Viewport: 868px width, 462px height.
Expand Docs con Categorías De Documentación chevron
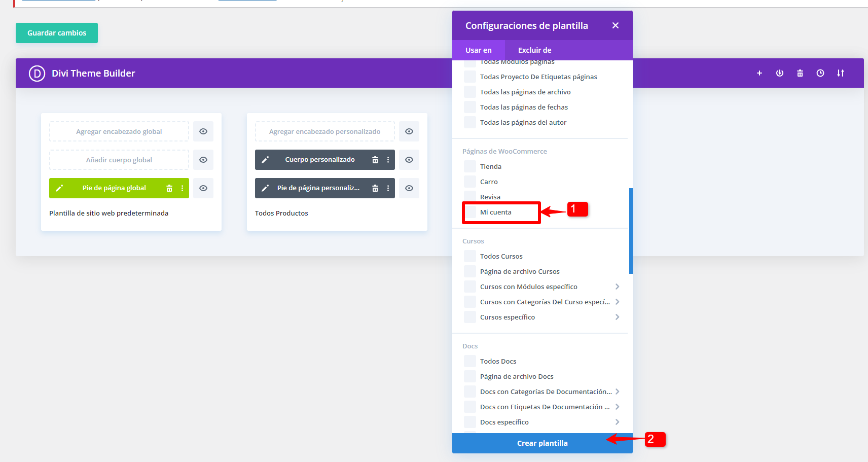click(x=617, y=392)
